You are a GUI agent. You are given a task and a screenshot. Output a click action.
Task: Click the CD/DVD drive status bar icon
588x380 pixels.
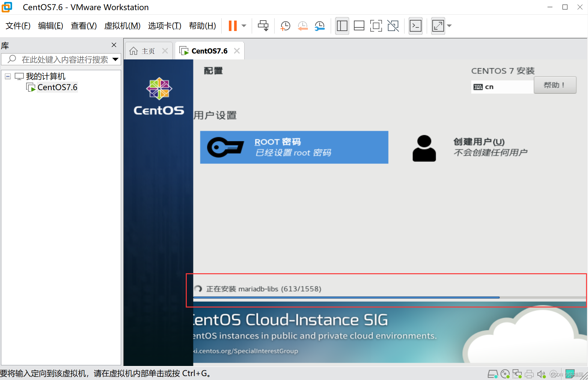(x=505, y=374)
